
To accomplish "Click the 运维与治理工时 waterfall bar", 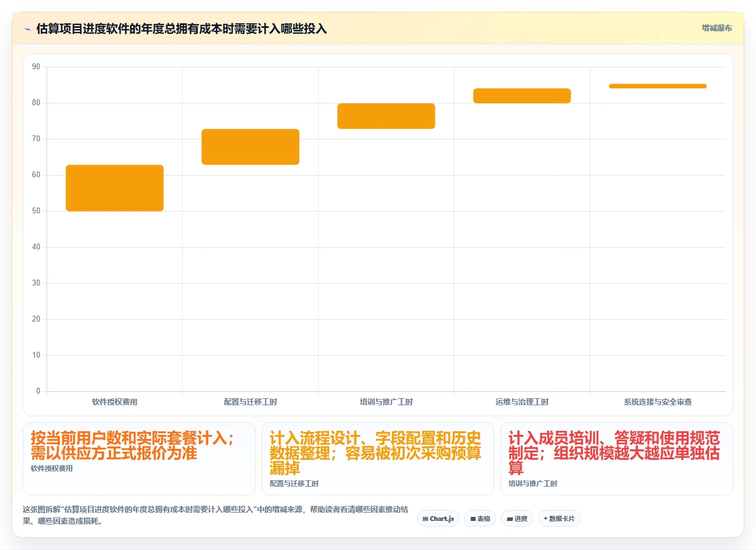I will pos(522,96).
